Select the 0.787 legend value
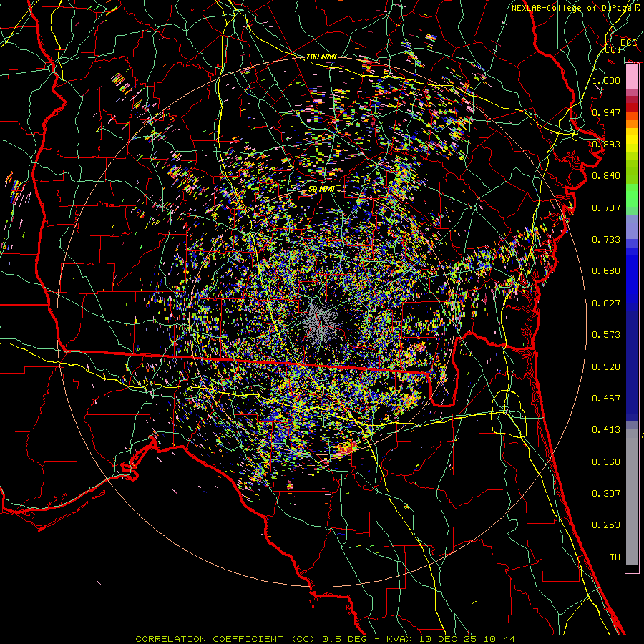 coord(606,208)
